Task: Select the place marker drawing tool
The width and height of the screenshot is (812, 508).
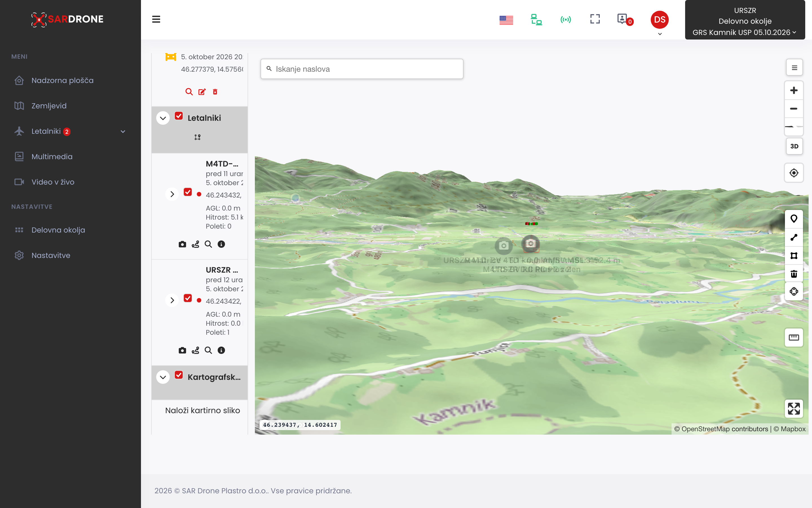Action: [x=794, y=219]
